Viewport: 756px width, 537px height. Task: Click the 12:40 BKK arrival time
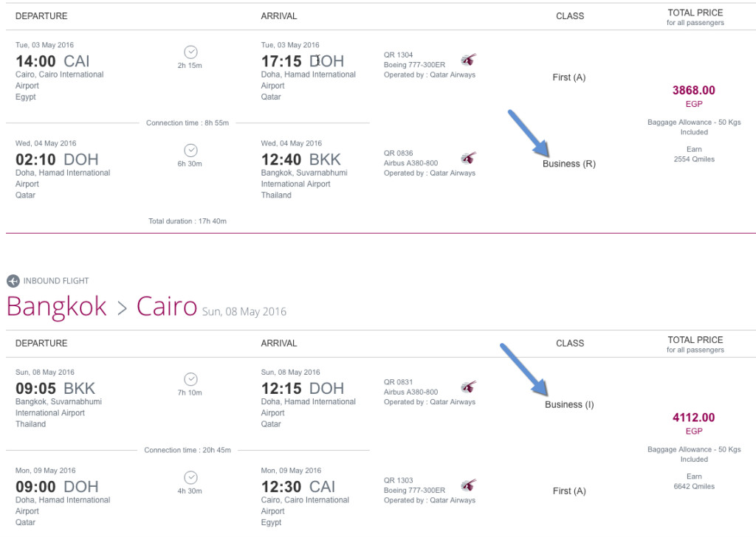coord(301,159)
